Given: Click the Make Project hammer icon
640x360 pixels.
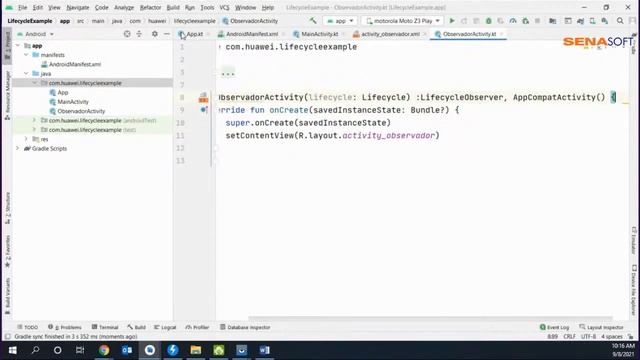Looking at the screenshot, I should pyautogui.click(x=313, y=20).
